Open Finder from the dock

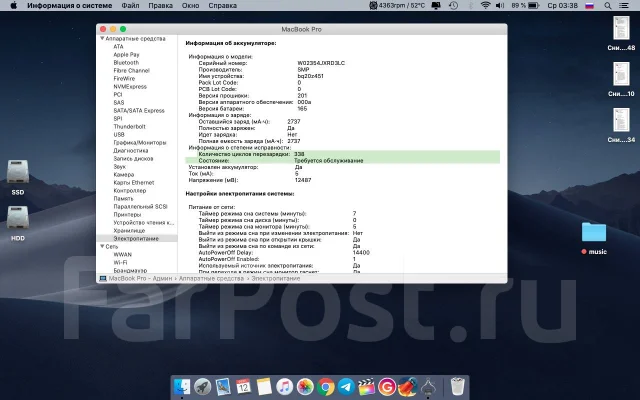[x=182, y=386]
